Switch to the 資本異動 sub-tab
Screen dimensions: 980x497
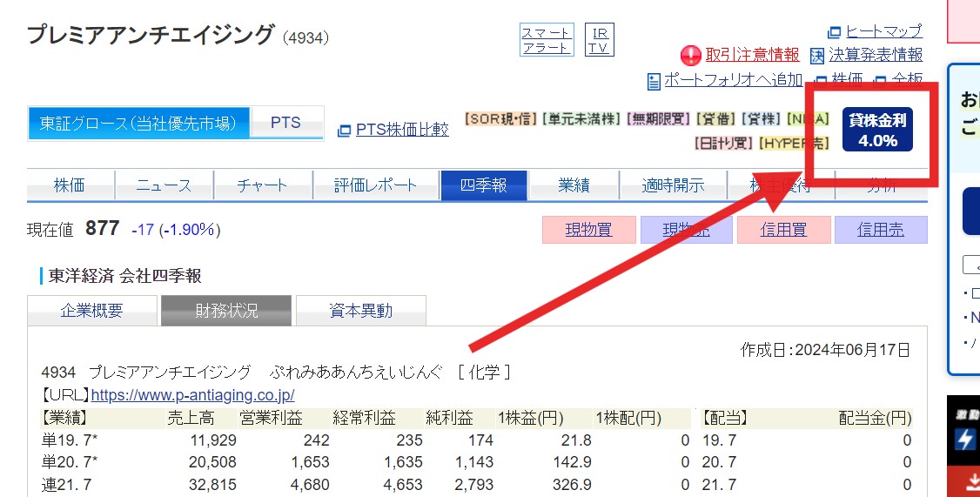click(360, 311)
